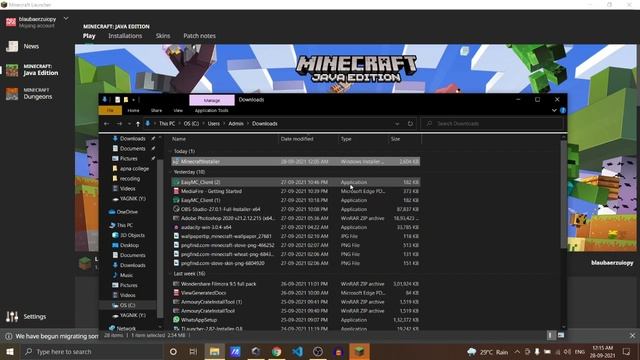
Task: Expand blaubaerzuiopy account dropdown in launcher
Action: click(66, 19)
